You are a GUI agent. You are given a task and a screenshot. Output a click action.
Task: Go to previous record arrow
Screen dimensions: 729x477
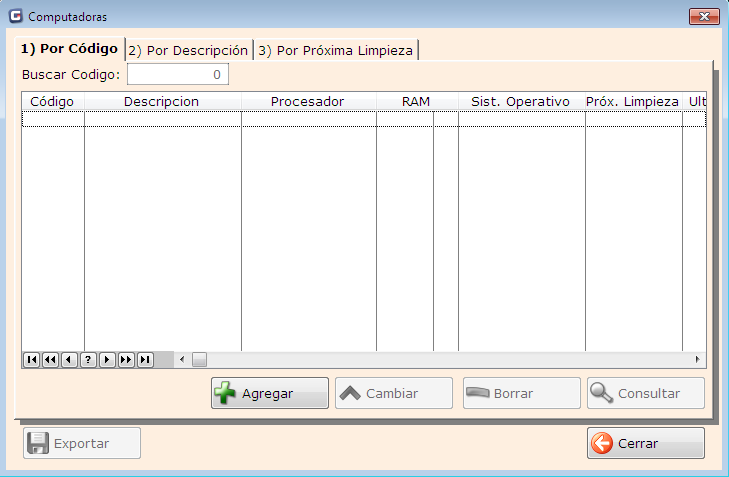point(69,359)
